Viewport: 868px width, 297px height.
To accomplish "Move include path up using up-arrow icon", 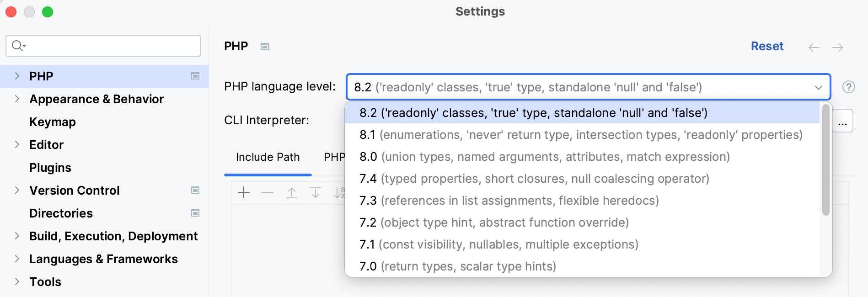I will 291,192.
